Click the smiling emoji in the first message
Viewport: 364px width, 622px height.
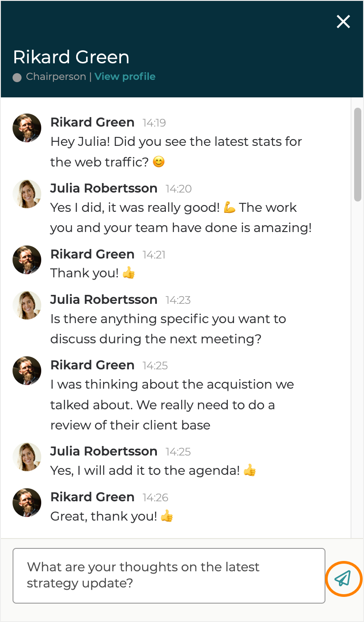[159, 162]
